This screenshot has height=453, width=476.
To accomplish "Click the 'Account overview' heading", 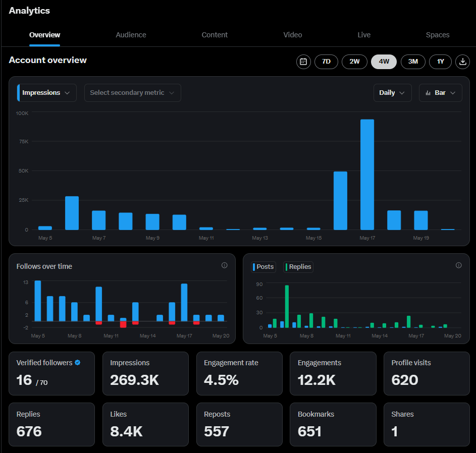I will click(47, 60).
